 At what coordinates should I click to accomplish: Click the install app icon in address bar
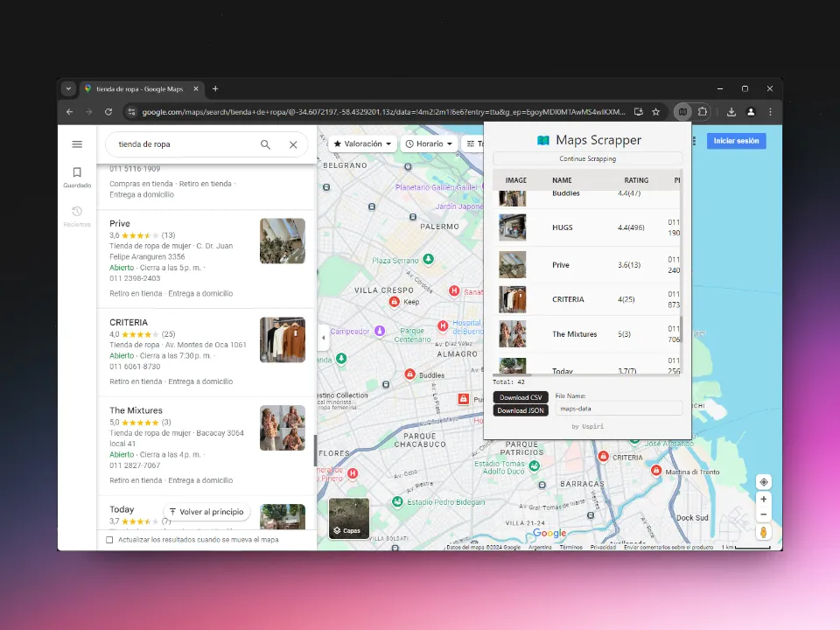638,112
